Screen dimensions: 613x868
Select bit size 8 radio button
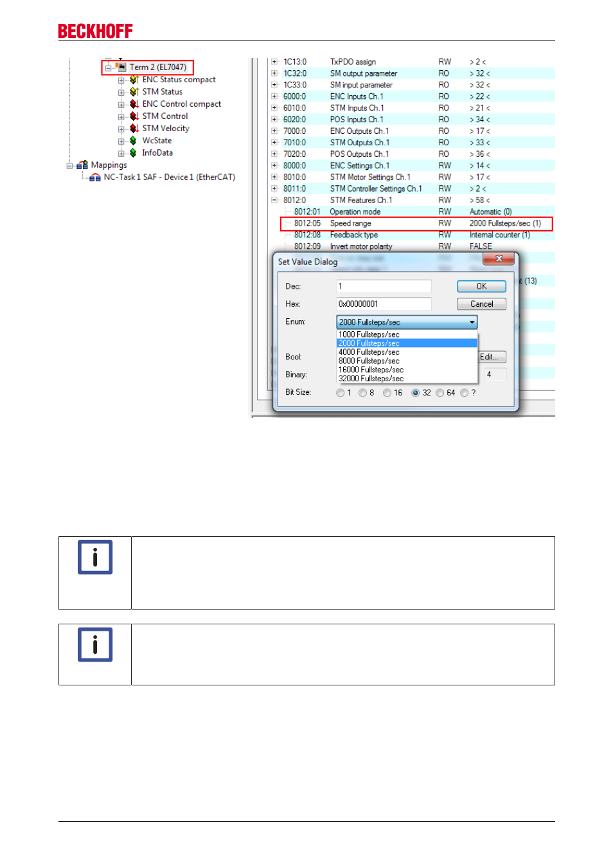click(x=362, y=393)
